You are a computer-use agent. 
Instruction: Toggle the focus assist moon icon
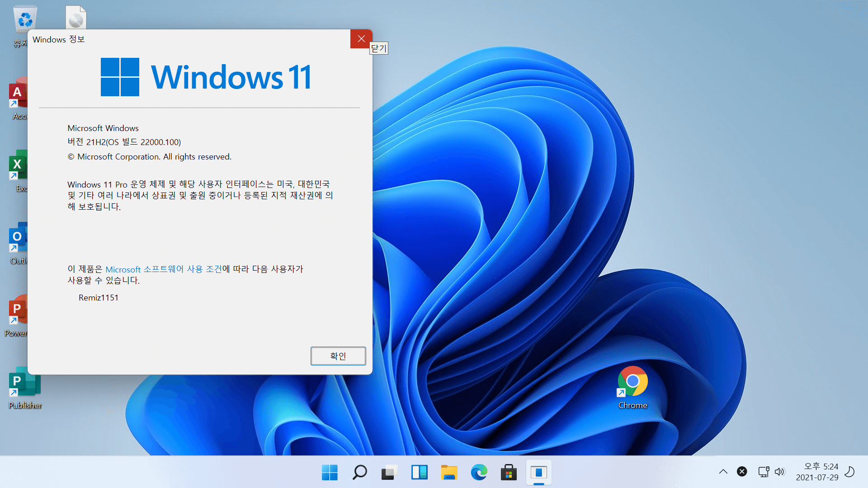(x=850, y=472)
